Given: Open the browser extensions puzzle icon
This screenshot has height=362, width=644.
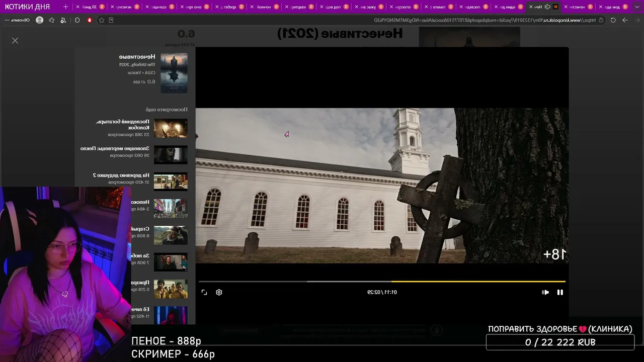Looking at the screenshot, I should [77, 20].
